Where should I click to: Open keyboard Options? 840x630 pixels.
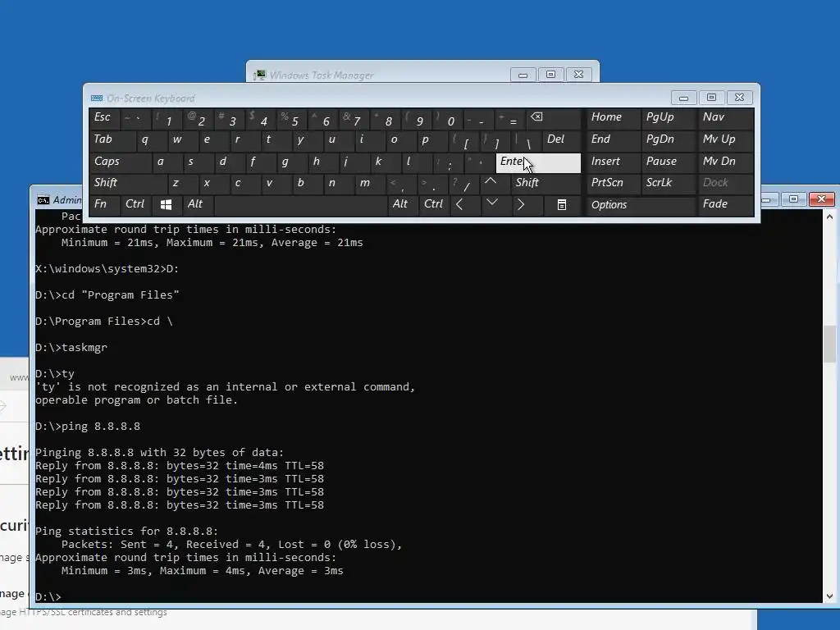[641, 204]
